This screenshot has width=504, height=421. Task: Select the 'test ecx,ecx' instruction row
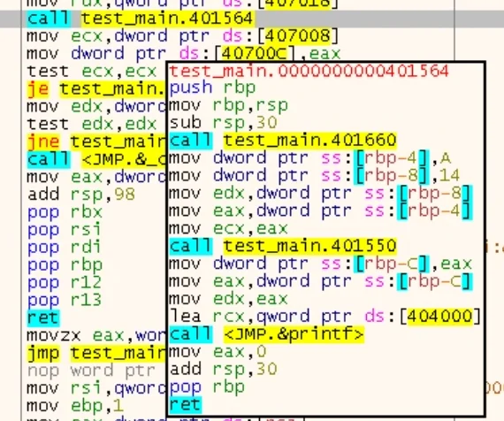[92, 72]
